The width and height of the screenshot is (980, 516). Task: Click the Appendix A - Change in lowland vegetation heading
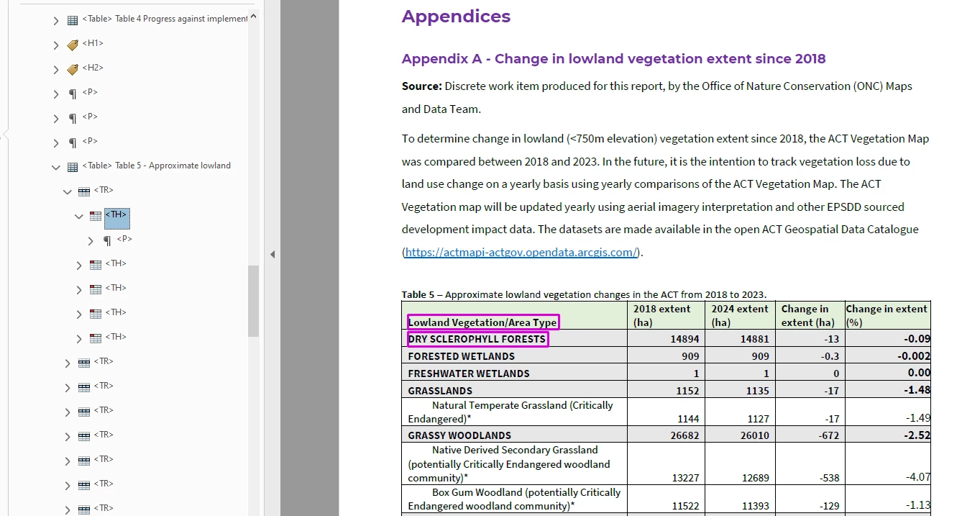pos(613,59)
